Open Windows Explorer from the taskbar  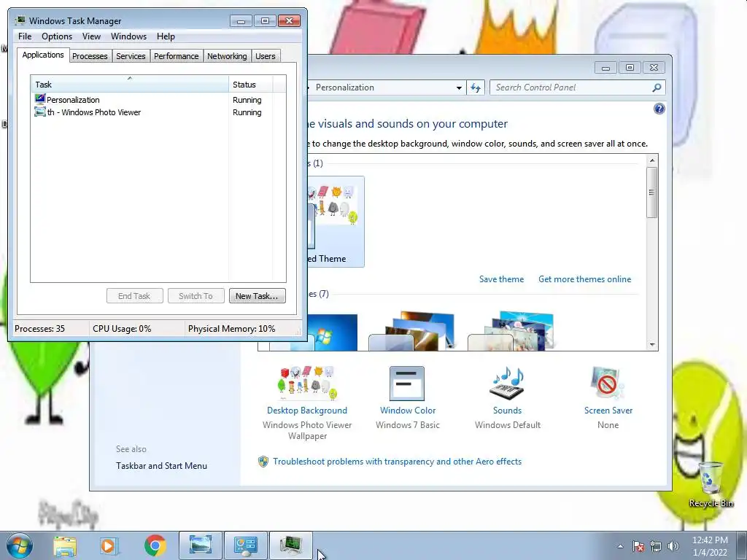(65, 545)
